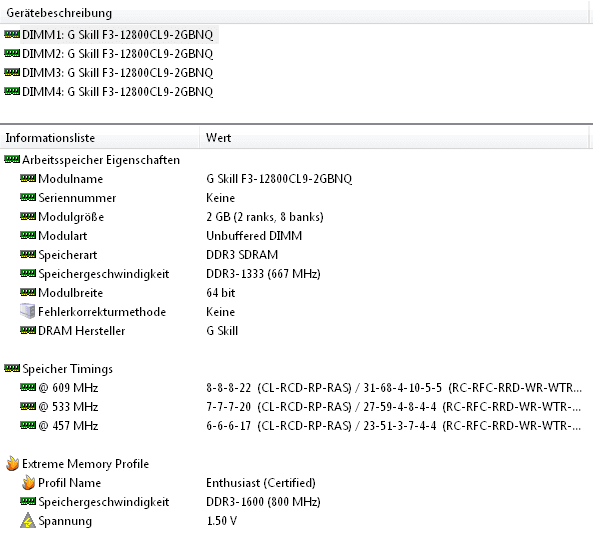The width and height of the screenshot is (593, 552).
Task: Click the DRAM Hersteller value G Skill
Action: pos(222,330)
